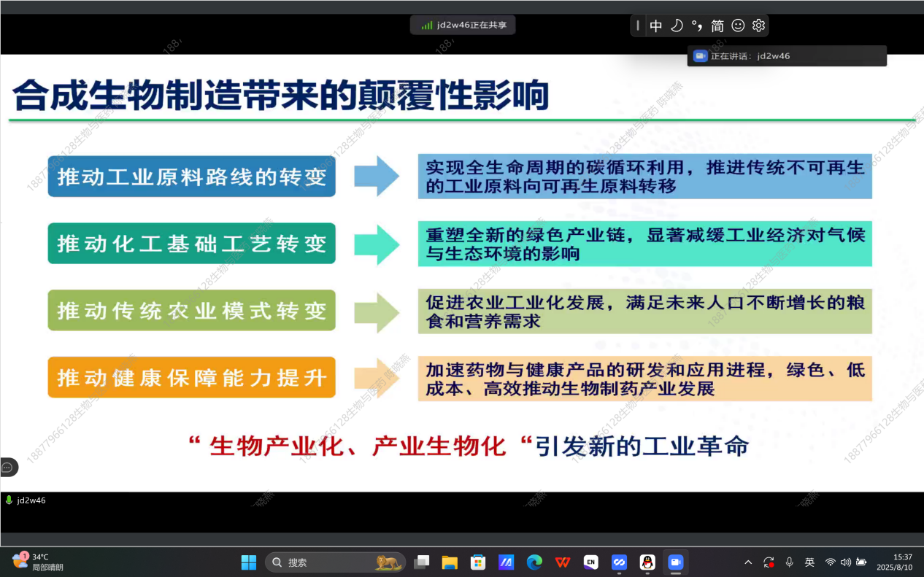924x577 pixels.
Task: Open IME settings gear icon
Action: click(758, 26)
